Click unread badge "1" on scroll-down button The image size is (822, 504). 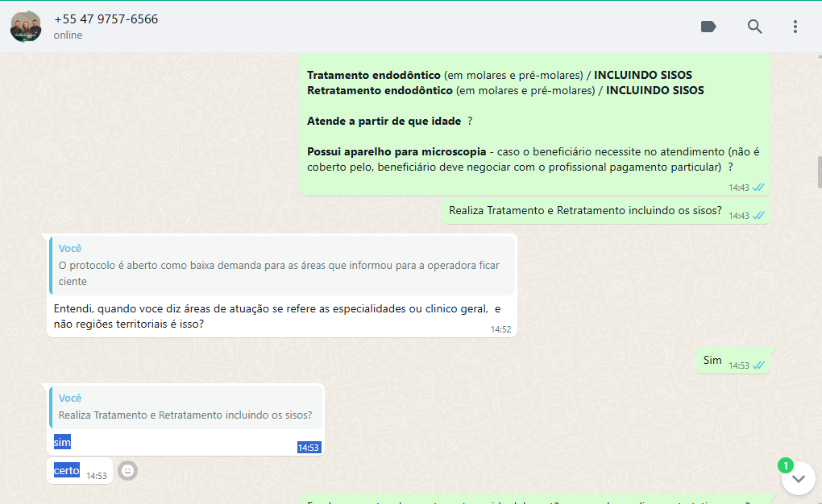785,465
